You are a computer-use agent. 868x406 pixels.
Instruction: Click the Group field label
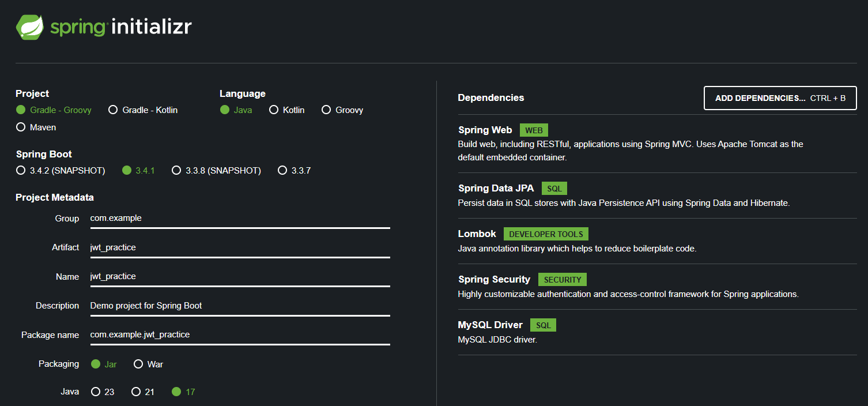(x=67, y=219)
